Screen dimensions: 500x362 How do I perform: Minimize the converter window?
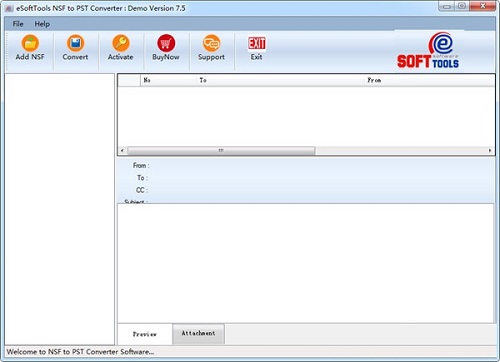click(x=447, y=6)
